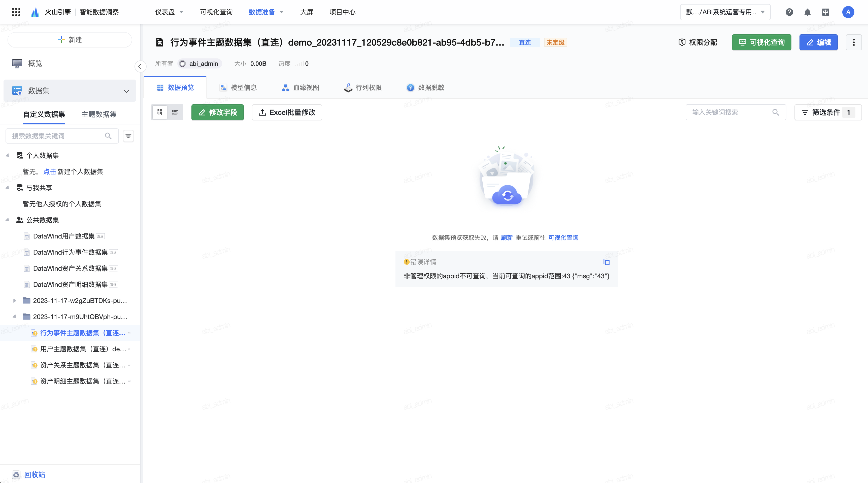Screen dimensions: 868x483
Task: Copy the error details using the copy icon
Action: 607,262
